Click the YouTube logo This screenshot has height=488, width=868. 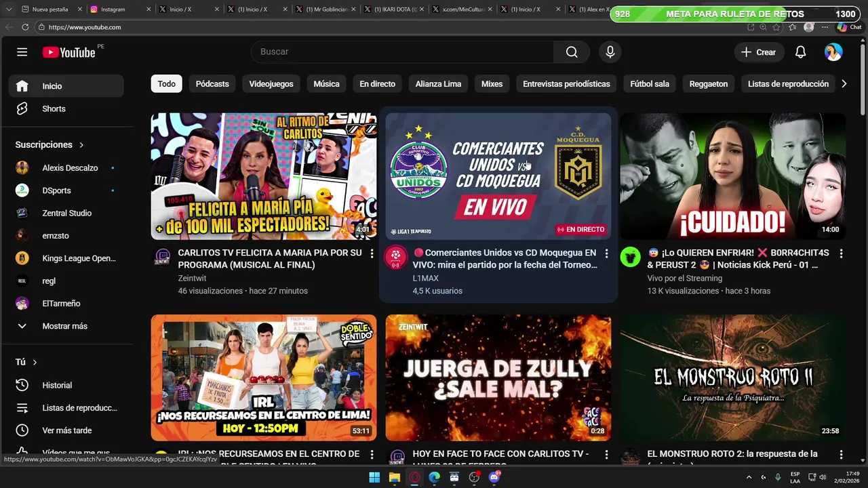point(68,52)
